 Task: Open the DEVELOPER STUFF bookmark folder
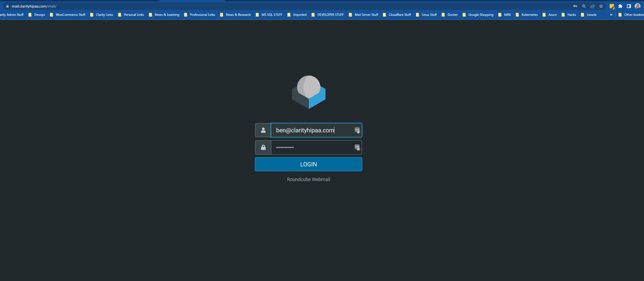click(328, 15)
